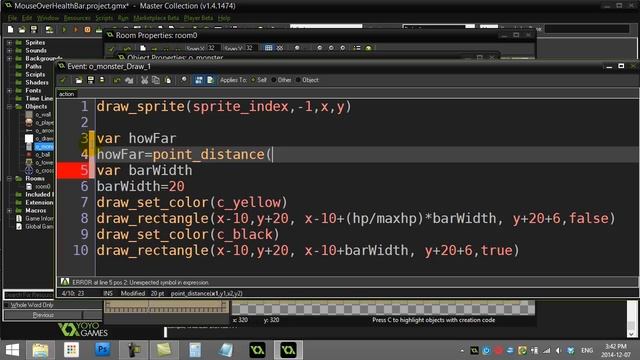Image resolution: width=640 pixels, height=360 pixels.
Task: Expand the Backgrounds folder
Action: 9,58
